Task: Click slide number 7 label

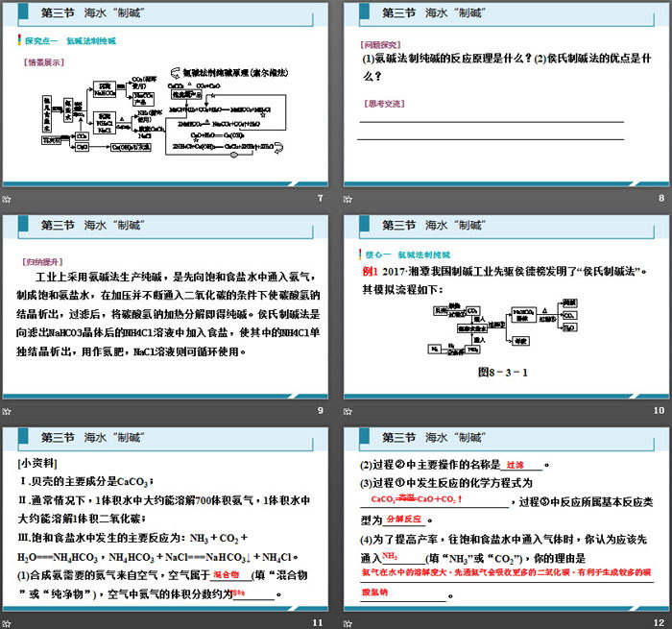Action: [320, 198]
